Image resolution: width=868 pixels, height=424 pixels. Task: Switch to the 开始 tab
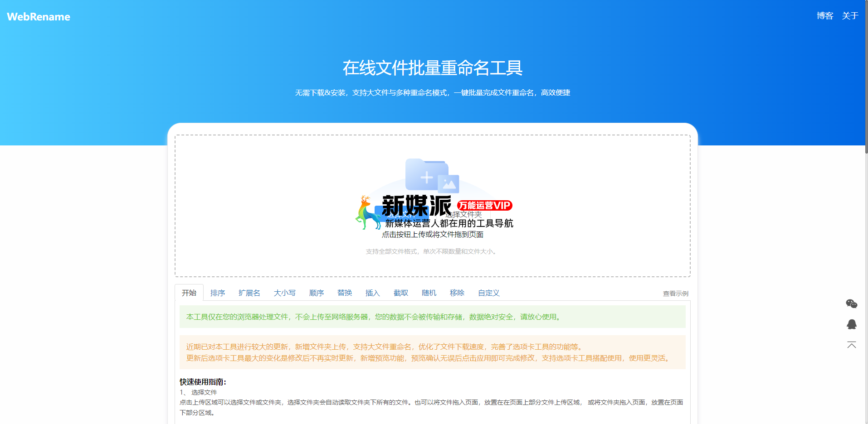coord(189,293)
